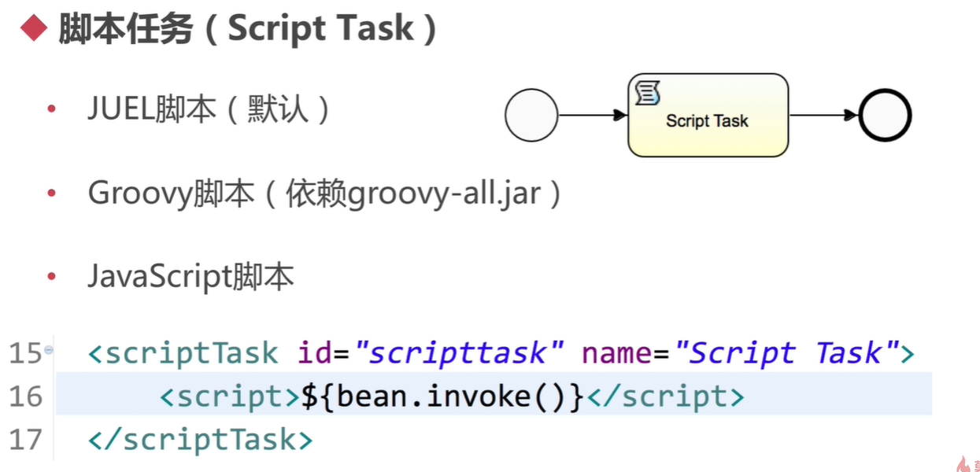
Task: Click the arrow from Script Task to the end event
Action: click(x=823, y=116)
